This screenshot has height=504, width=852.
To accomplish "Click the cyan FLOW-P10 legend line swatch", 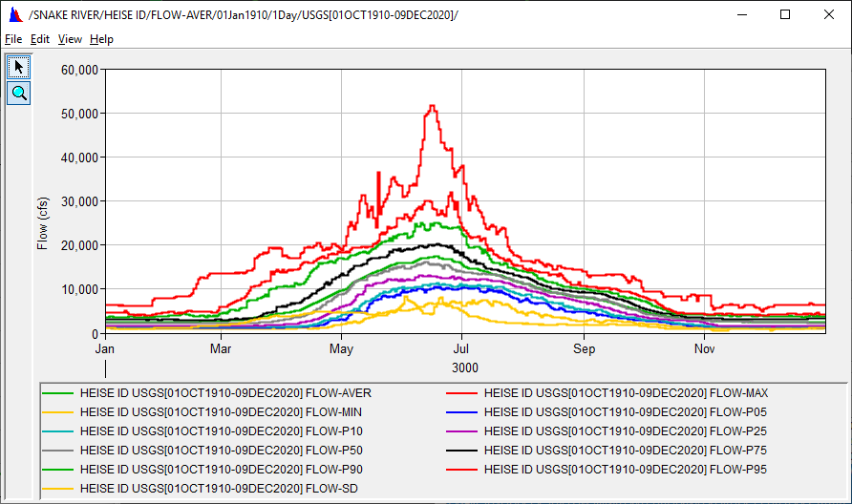I will point(58,430).
